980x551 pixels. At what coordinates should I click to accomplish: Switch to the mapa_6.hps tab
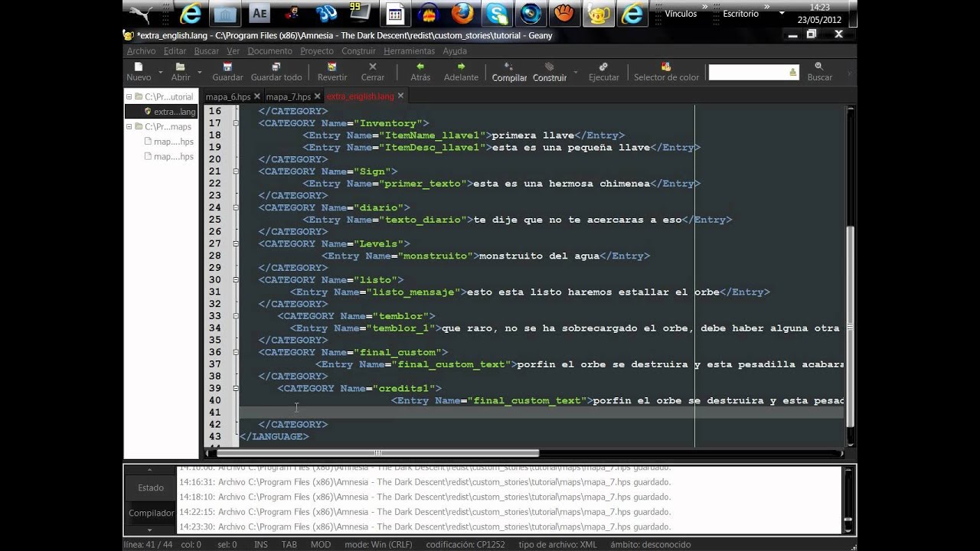click(228, 96)
